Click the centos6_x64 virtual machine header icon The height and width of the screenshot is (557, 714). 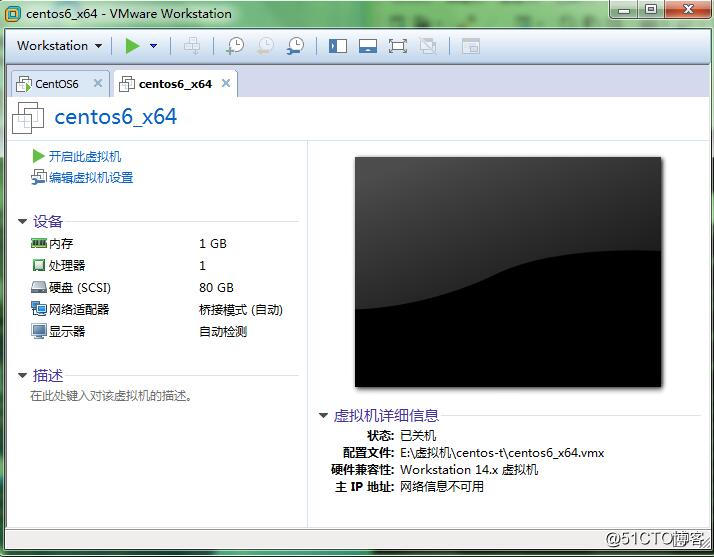(x=28, y=118)
